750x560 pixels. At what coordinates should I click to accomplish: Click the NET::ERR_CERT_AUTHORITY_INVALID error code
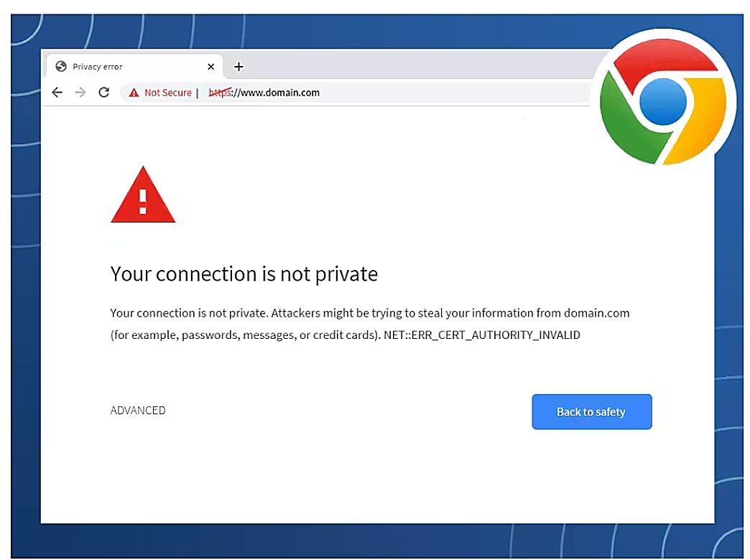[481, 335]
